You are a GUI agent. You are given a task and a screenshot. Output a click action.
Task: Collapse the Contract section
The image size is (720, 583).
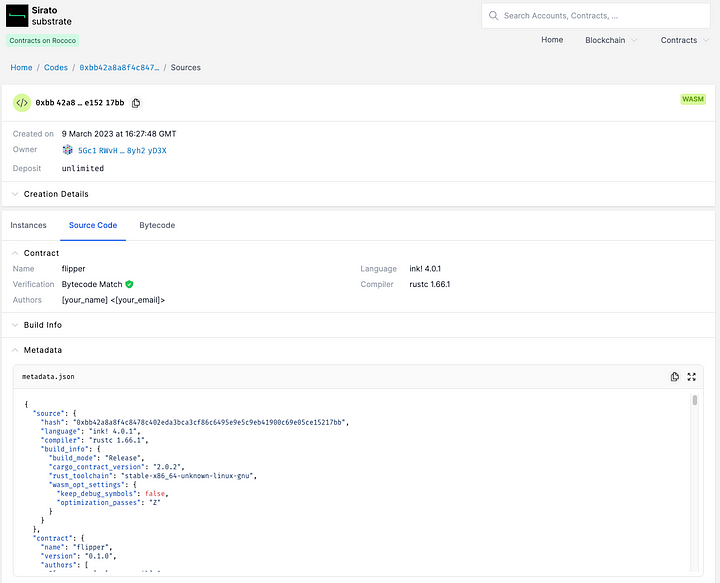coord(16,253)
